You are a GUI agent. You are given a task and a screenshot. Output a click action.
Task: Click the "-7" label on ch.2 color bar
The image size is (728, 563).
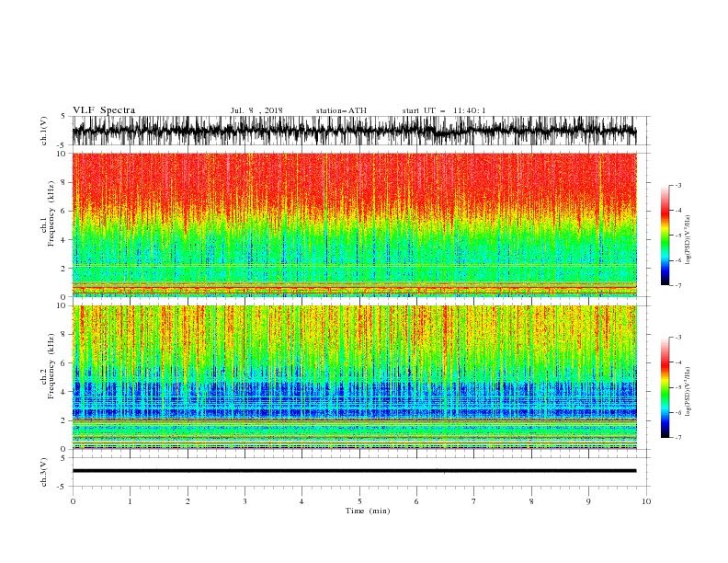tap(678, 438)
